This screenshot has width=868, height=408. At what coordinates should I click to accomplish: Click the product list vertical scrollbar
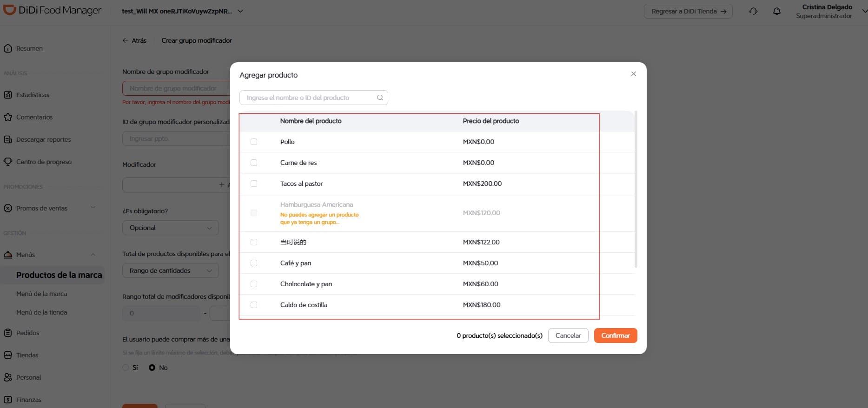636,189
